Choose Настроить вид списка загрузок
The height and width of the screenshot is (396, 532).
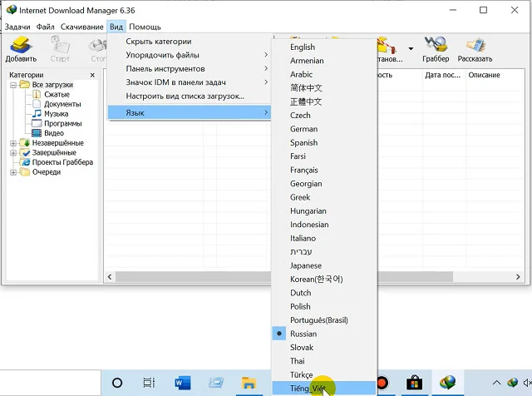tap(190, 97)
